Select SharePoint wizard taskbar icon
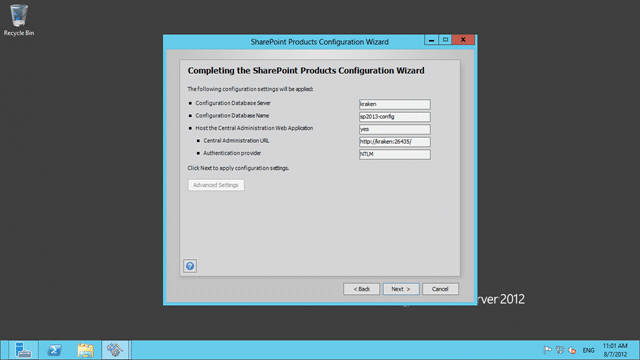The image size is (640, 360). coord(115,350)
